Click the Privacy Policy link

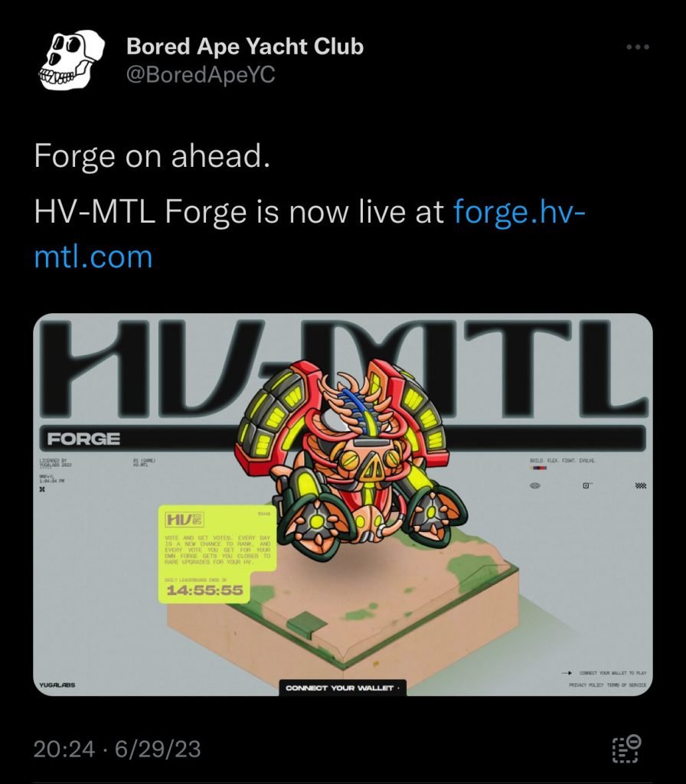click(x=587, y=685)
